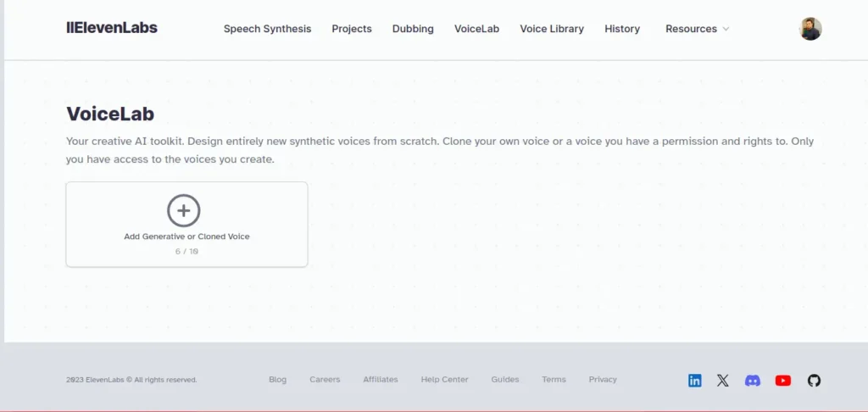Go to Speech Synthesis page
Image resolution: width=868 pixels, height=412 pixels.
267,29
